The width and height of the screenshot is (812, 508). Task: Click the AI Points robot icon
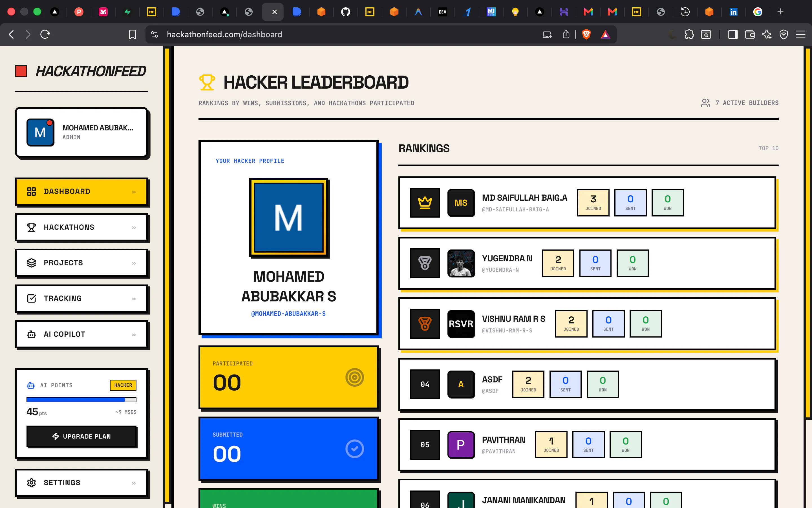click(31, 385)
